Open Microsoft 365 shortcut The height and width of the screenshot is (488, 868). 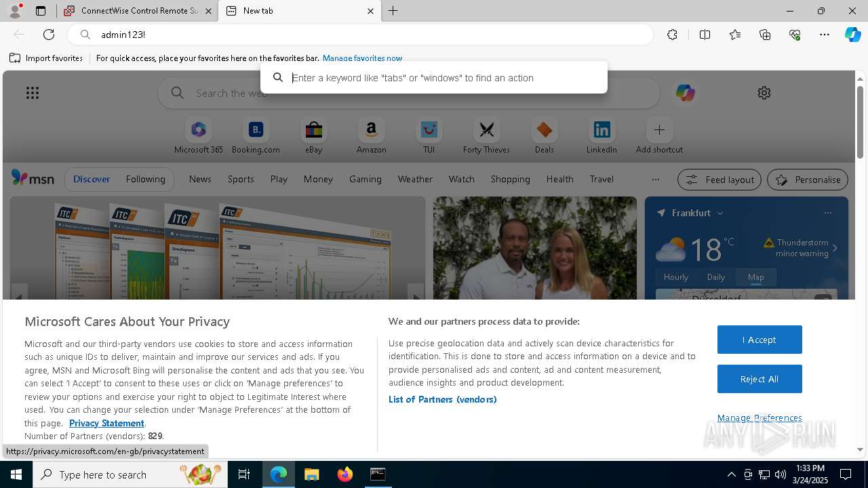tap(199, 136)
